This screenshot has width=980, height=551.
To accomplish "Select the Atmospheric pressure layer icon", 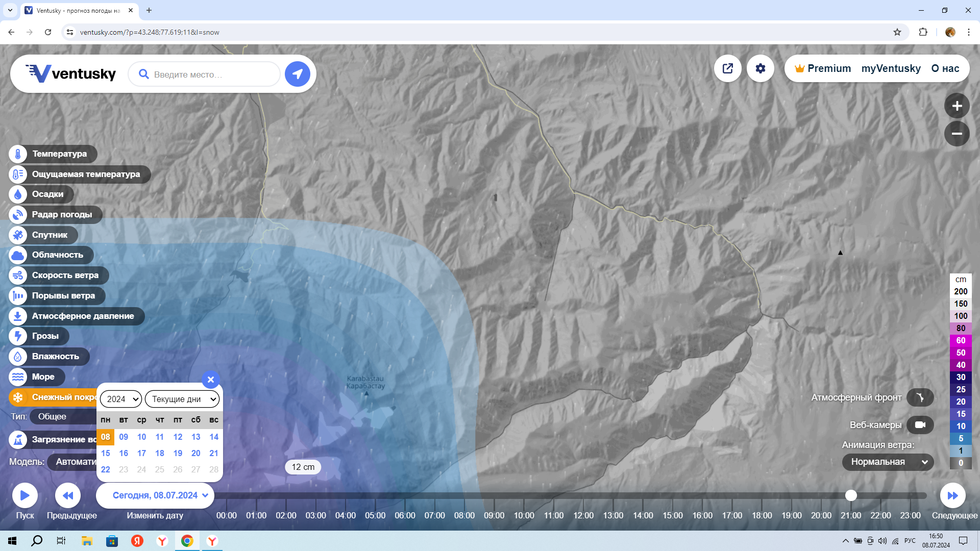I will tap(18, 316).
